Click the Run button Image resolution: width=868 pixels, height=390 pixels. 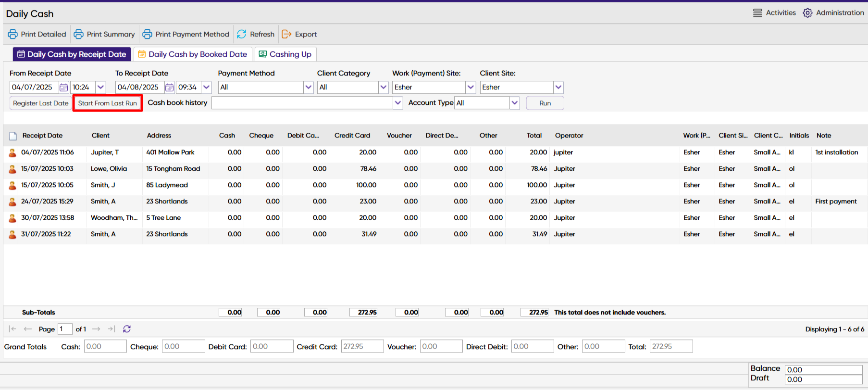tap(545, 103)
